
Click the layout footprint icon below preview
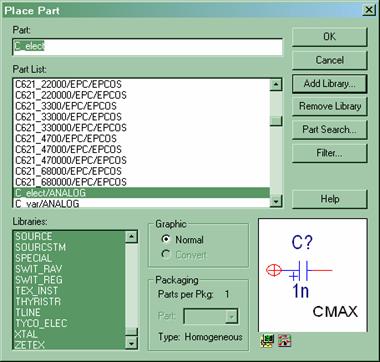click(284, 341)
